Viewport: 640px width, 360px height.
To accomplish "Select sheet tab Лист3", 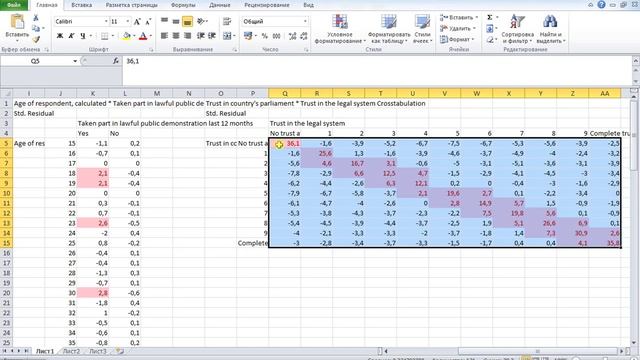I will [98, 351].
